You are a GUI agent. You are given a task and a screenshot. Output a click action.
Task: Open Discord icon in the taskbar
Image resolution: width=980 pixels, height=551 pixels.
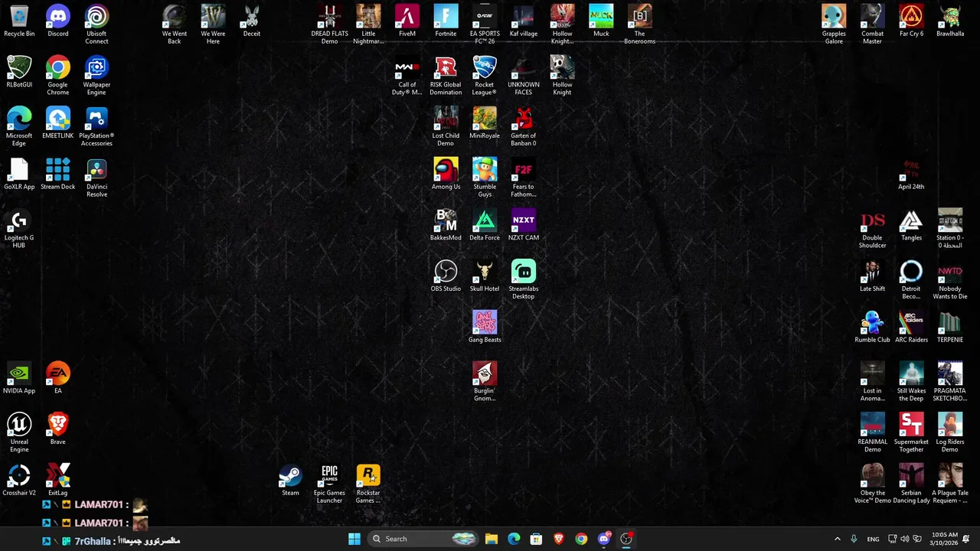[604, 539]
